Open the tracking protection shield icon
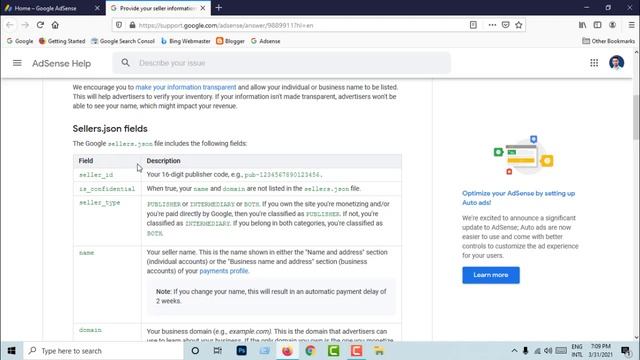 (x=119, y=25)
